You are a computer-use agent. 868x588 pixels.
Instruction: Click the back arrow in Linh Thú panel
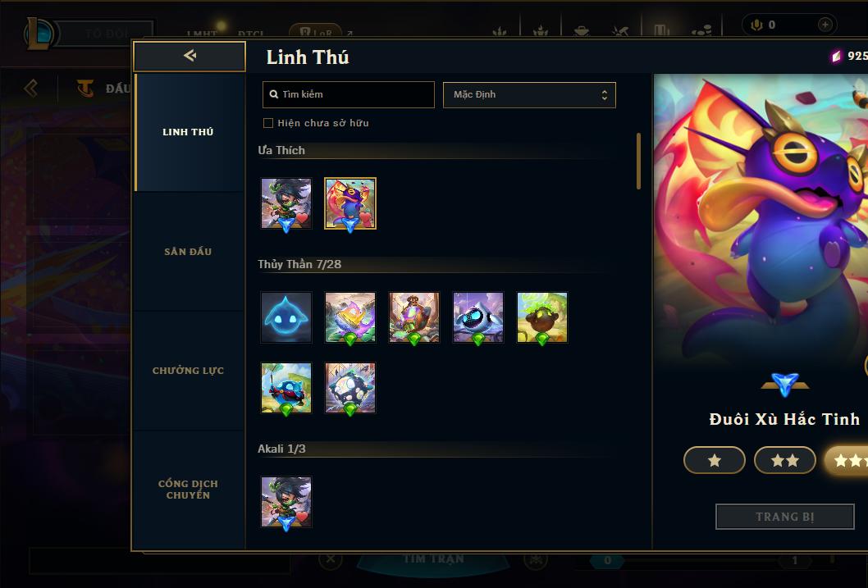(x=190, y=56)
